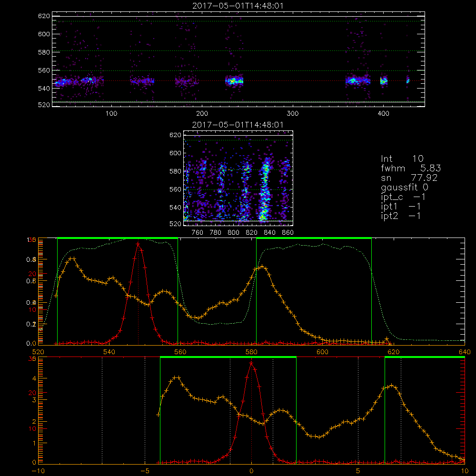Click the 820 x-axis label of middle image
This screenshot has width=476, height=476.
252,233
